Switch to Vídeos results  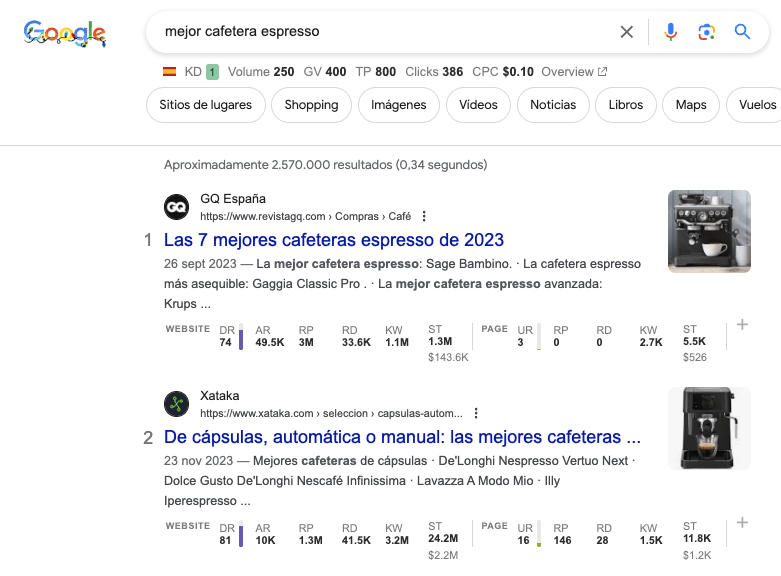pos(478,105)
